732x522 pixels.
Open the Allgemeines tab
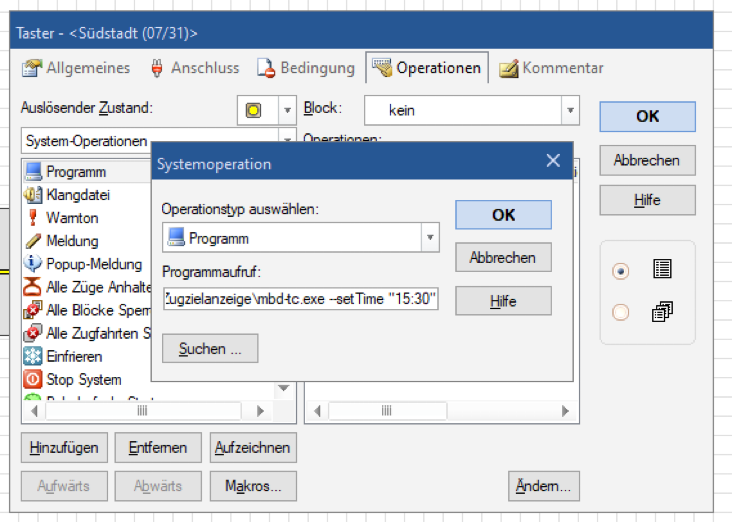[76, 68]
